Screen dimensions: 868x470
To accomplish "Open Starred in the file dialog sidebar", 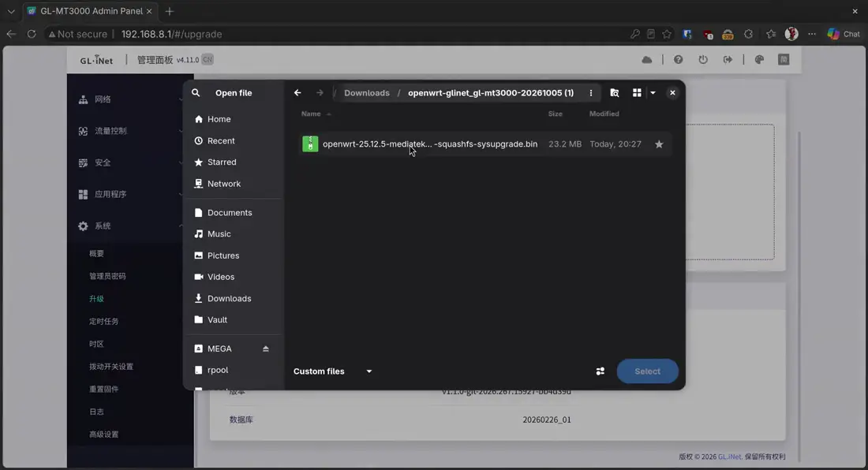I will [234, 162].
